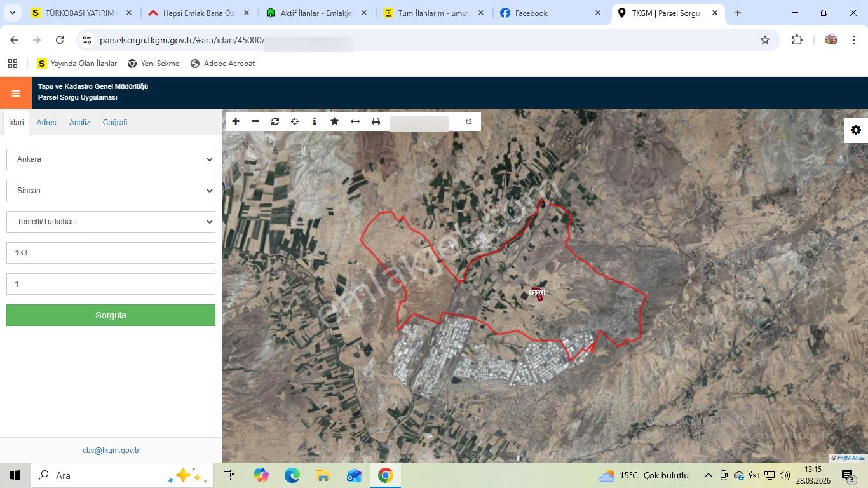Open map settings gear icon
Image resolution: width=868 pixels, height=488 pixels.
pyautogui.click(x=856, y=130)
